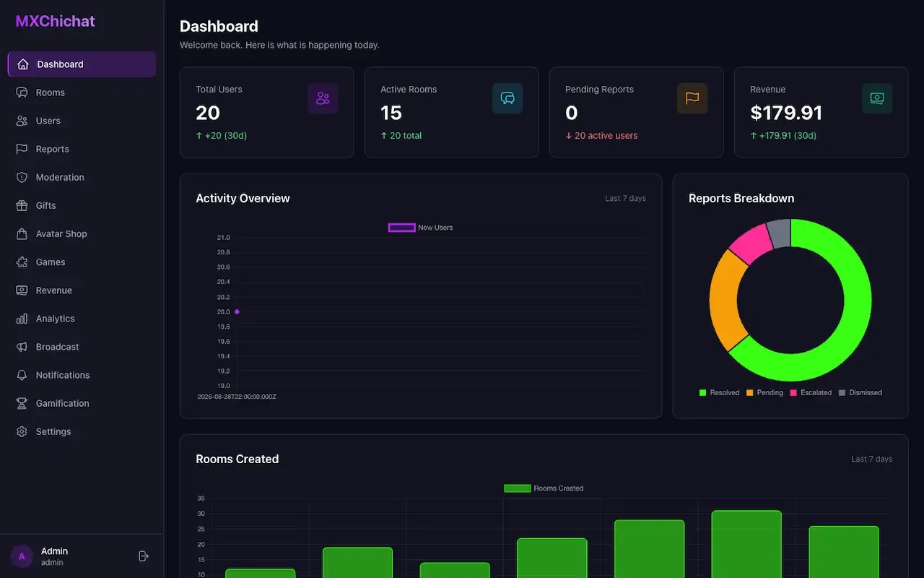Click the '20 active users' text

pos(606,135)
